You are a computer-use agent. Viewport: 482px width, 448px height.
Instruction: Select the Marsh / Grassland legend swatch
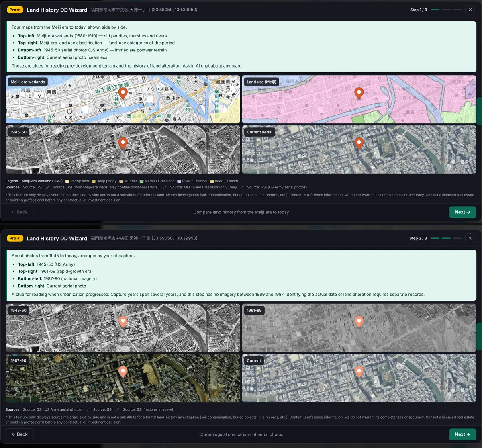coord(141,181)
